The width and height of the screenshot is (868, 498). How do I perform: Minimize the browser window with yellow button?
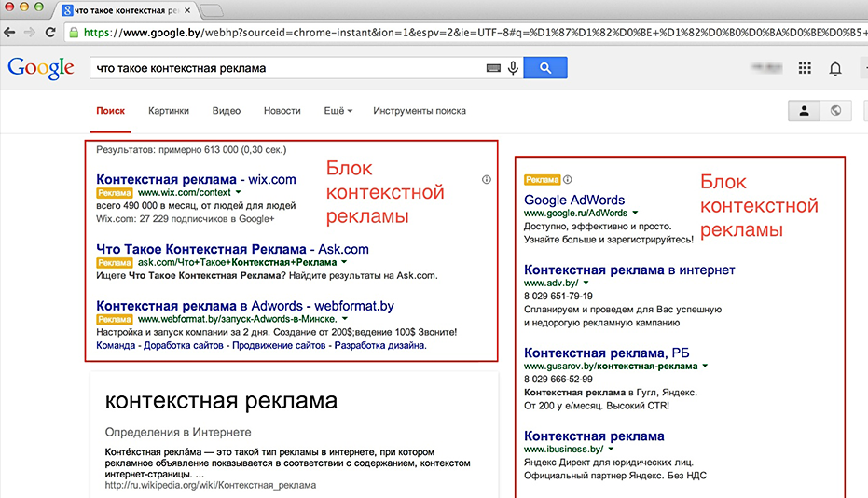click(24, 7)
